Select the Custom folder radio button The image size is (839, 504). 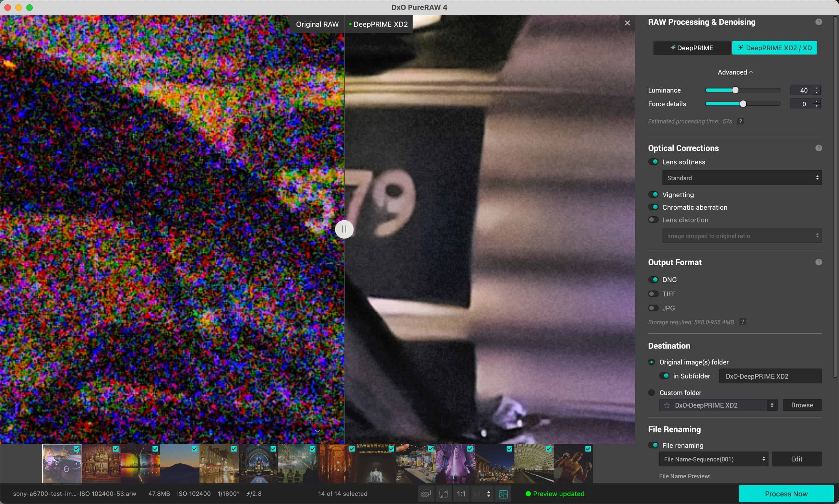(x=651, y=393)
